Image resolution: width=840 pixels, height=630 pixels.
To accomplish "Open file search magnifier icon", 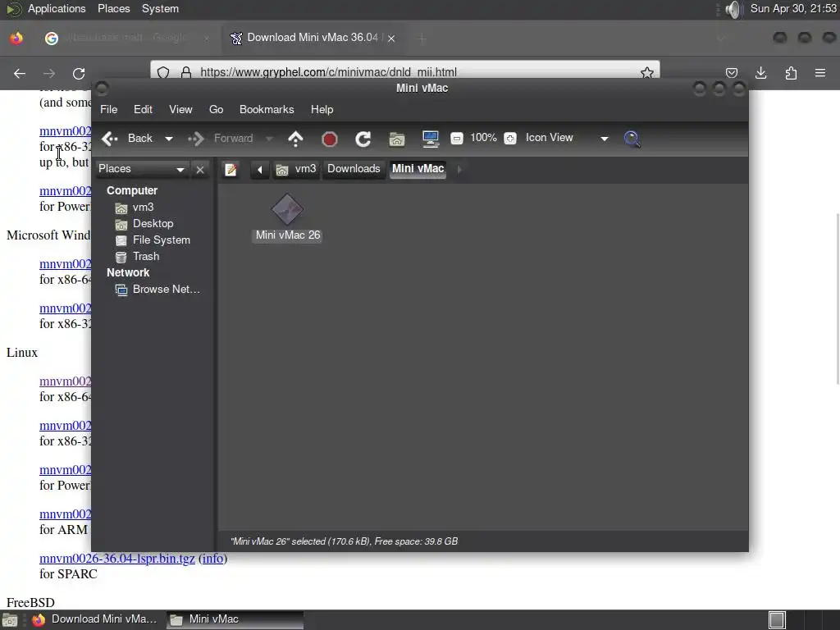I will 632,139.
